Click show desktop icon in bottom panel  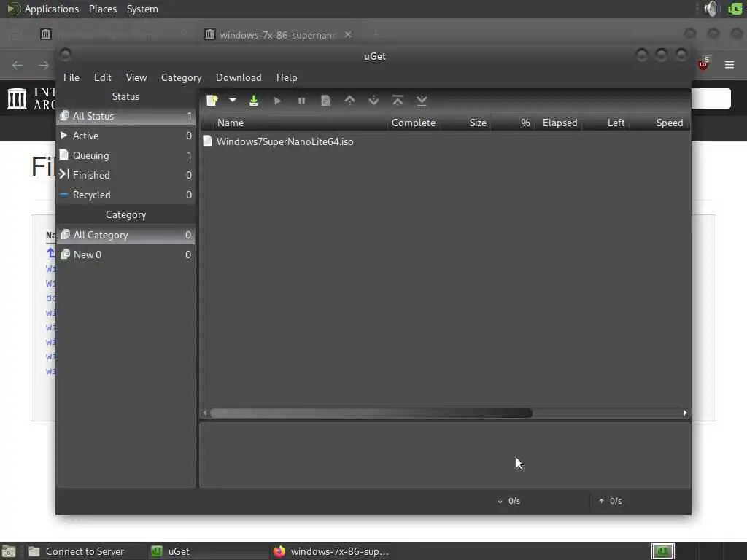pyautogui.click(x=9, y=551)
